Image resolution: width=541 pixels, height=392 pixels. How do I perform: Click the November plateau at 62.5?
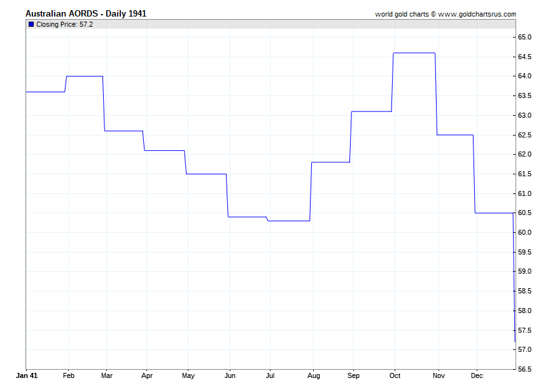pos(455,135)
